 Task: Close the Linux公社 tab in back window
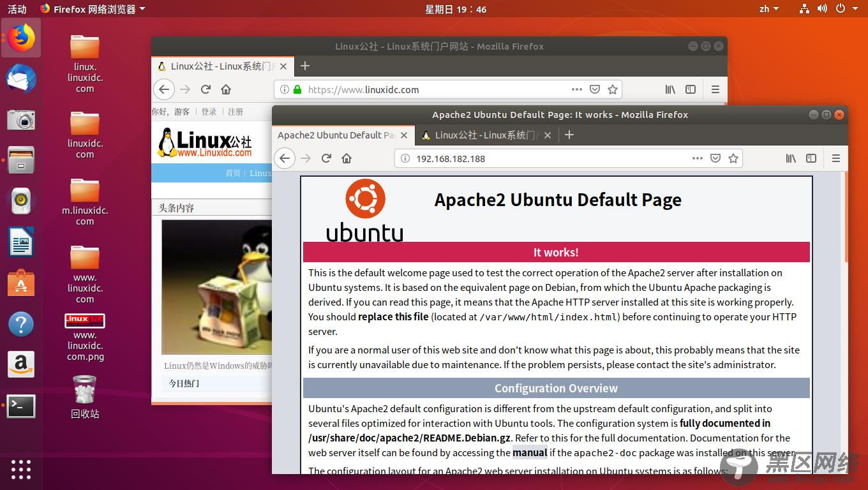pos(284,66)
